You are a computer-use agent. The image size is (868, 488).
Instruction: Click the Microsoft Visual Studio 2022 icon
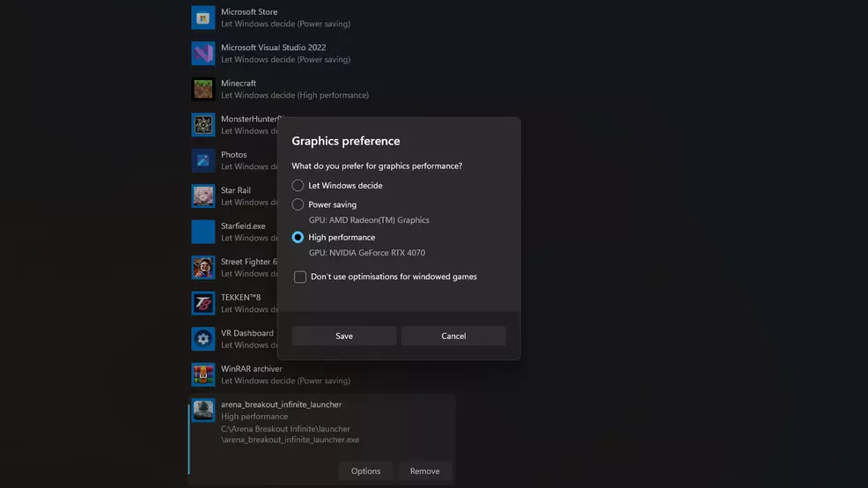(x=203, y=53)
